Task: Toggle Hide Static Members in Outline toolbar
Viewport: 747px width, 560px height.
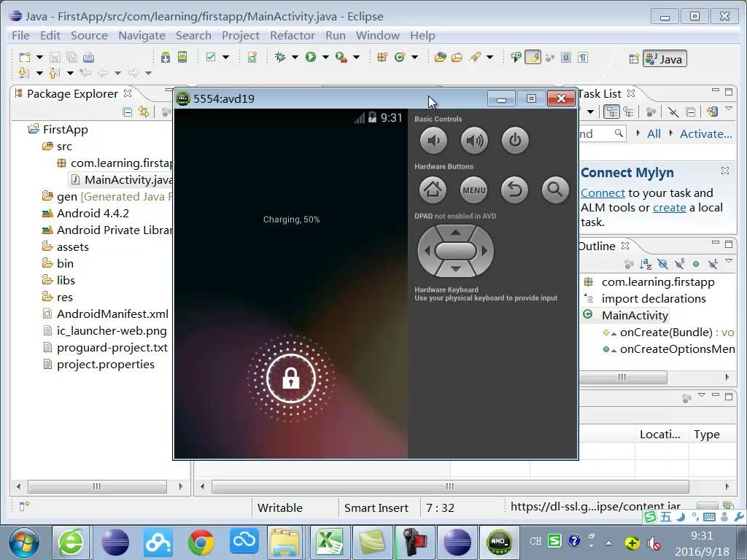Action: [679, 264]
